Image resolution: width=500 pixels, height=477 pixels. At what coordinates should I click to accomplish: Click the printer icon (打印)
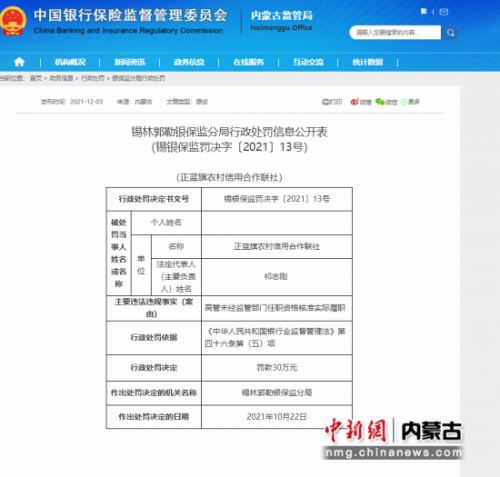pyautogui.click(x=326, y=102)
